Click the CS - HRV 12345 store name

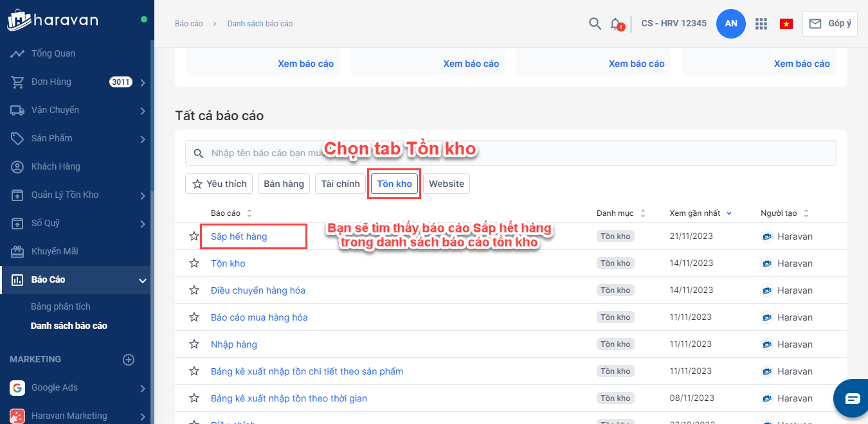[674, 24]
